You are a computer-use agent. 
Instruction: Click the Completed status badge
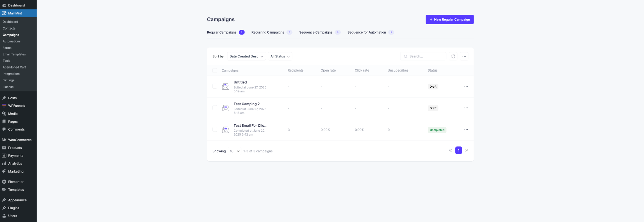point(437,130)
